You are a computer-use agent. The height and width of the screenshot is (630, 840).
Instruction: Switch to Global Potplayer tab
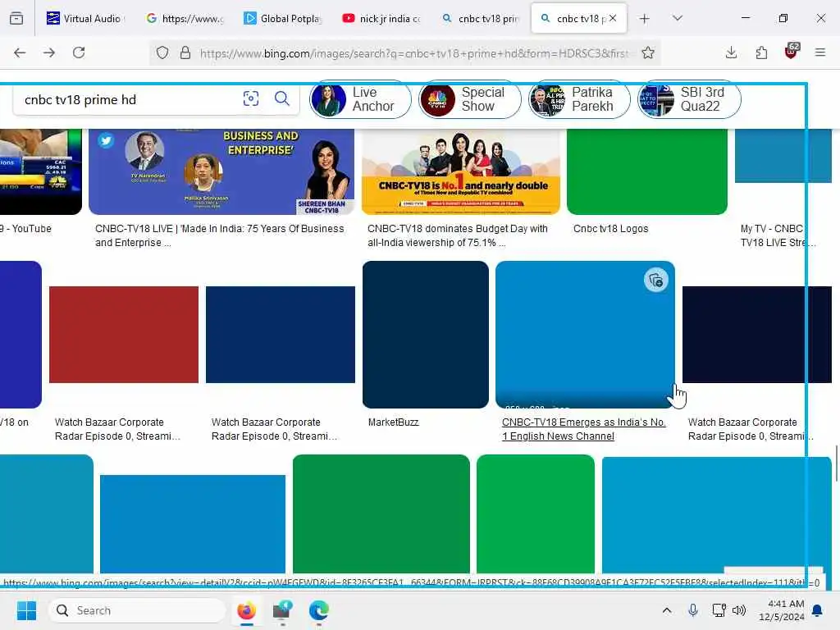(x=283, y=18)
